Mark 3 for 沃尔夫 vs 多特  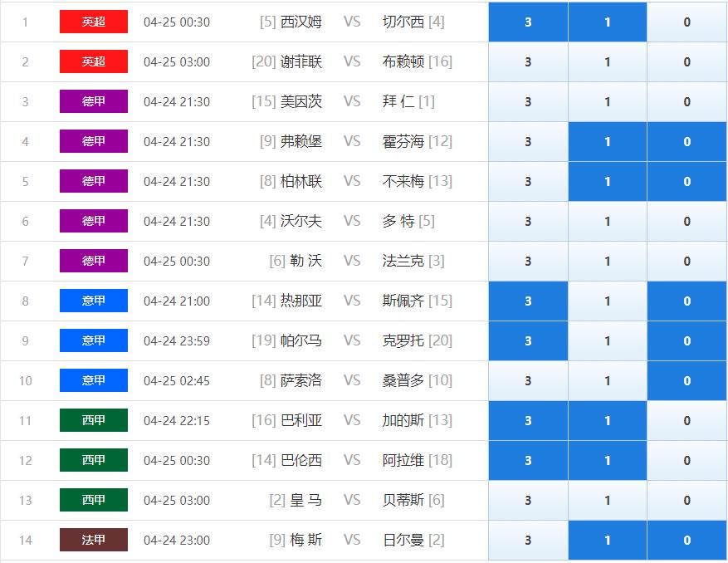[x=528, y=222]
